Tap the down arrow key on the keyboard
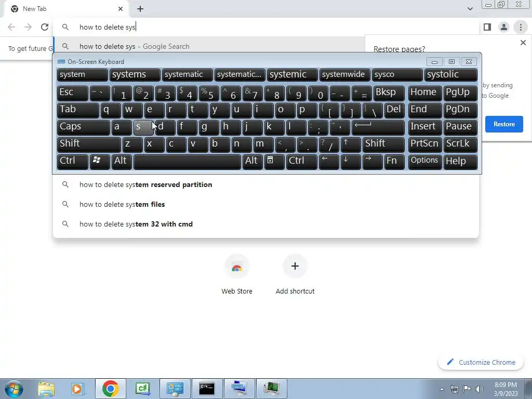Image resolution: width=532 pixels, height=399 pixels. click(x=351, y=162)
